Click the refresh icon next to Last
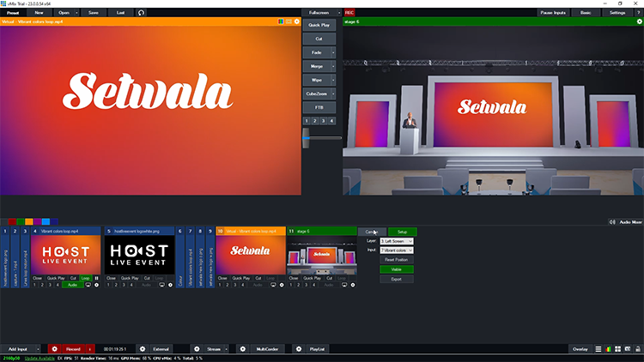Image resolution: width=644 pixels, height=362 pixels. (x=142, y=13)
